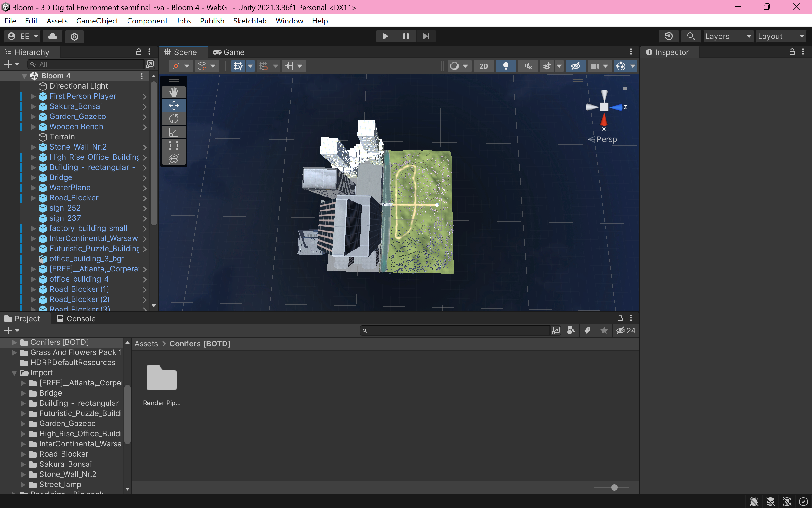Toggle favorites star in Project panel
Viewport: 812px width, 508px height.
coord(604,331)
